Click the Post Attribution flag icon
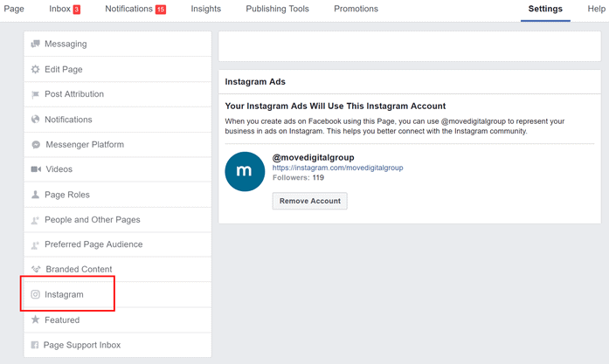This screenshot has height=364, width=609. pyautogui.click(x=35, y=94)
